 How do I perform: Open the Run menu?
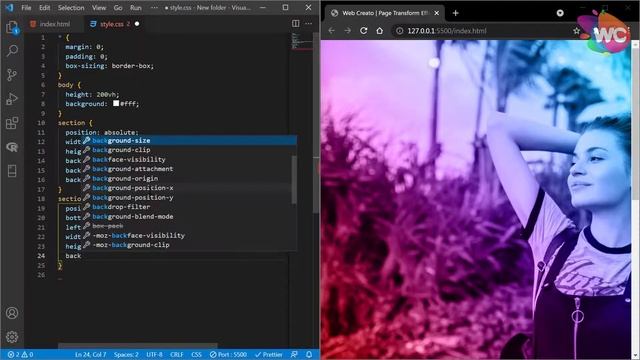coord(136,8)
